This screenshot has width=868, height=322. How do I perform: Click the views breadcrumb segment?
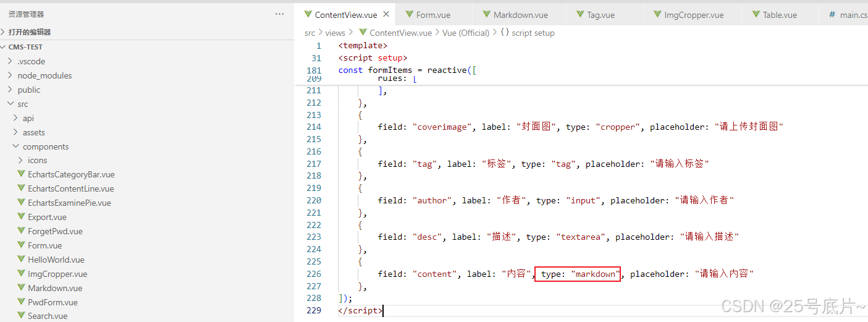click(335, 33)
